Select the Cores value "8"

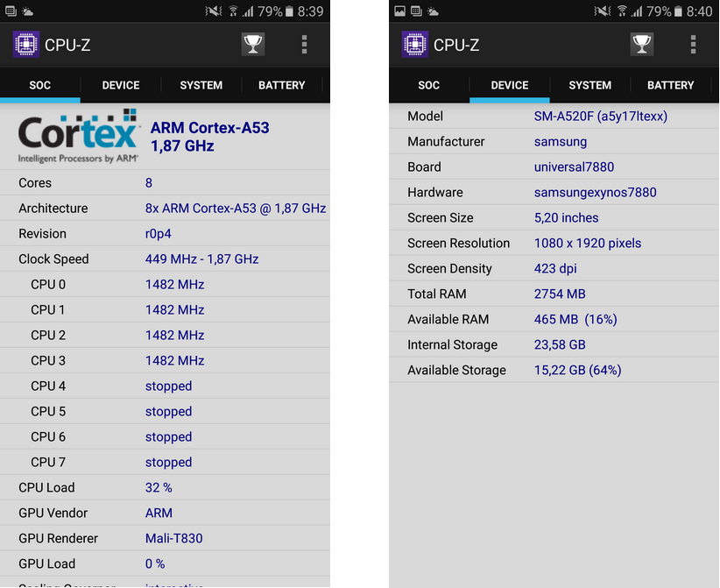[x=149, y=183]
